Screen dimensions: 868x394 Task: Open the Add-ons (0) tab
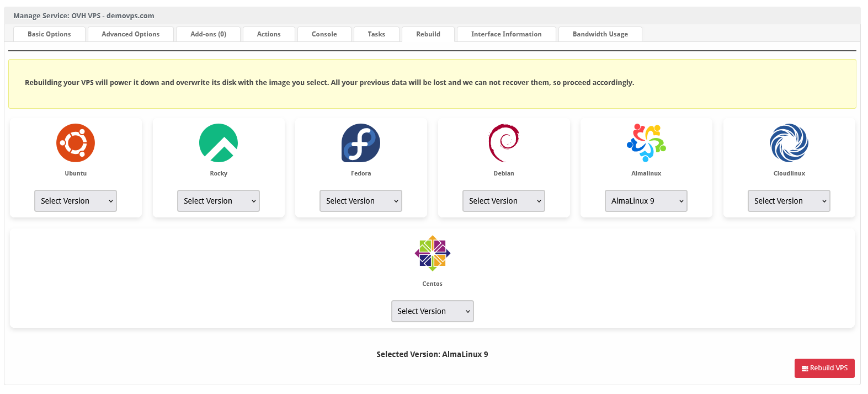[209, 34]
